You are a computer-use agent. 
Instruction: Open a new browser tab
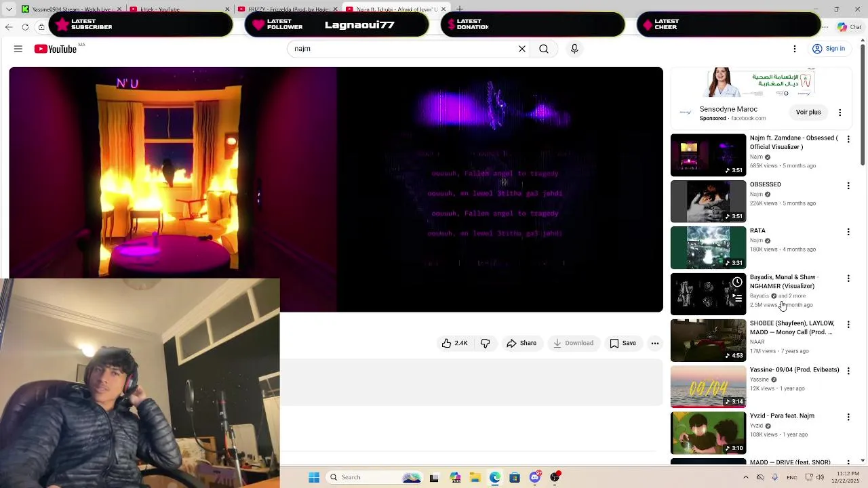coord(460,9)
